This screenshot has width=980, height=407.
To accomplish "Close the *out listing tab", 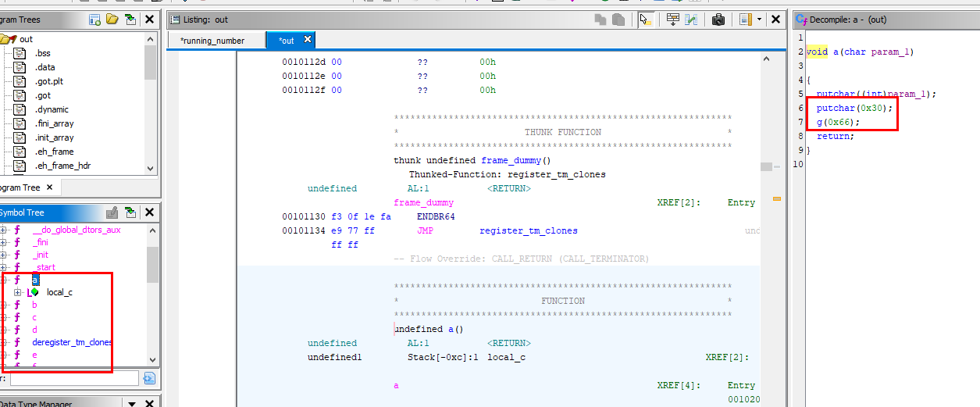I will pyautogui.click(x=308, y=40).
